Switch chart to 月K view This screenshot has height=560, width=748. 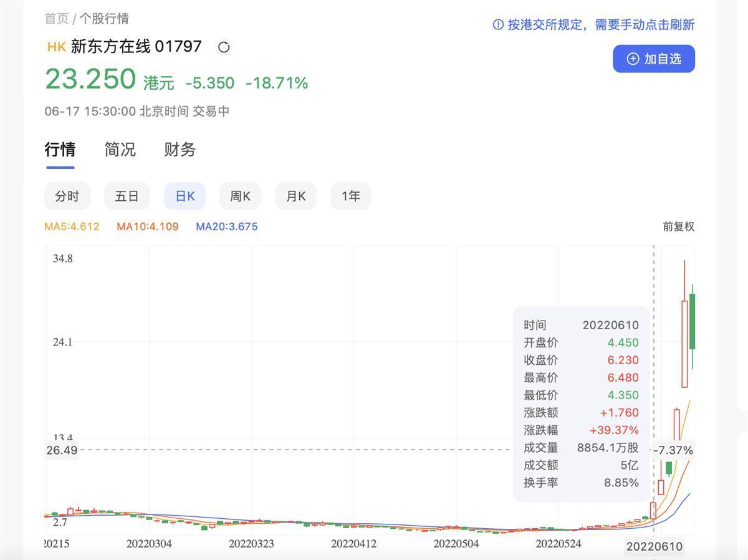(x=295, y=196)
